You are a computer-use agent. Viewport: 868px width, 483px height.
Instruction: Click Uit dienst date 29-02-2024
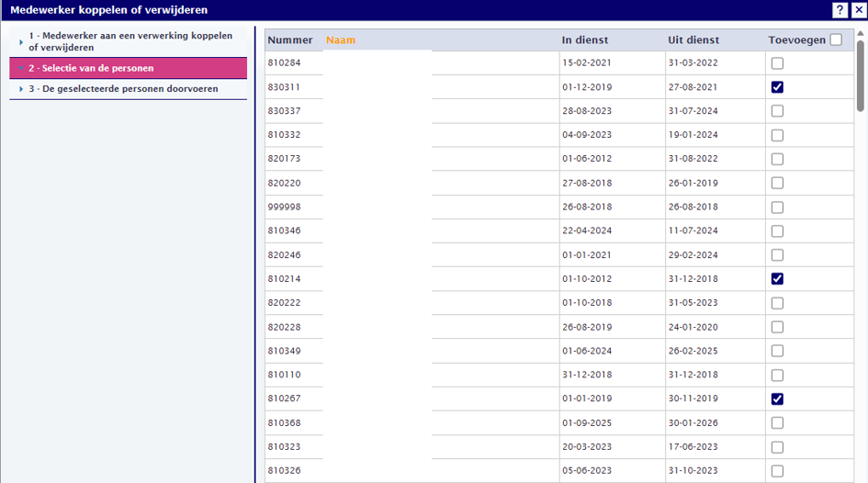pos(693,254)
